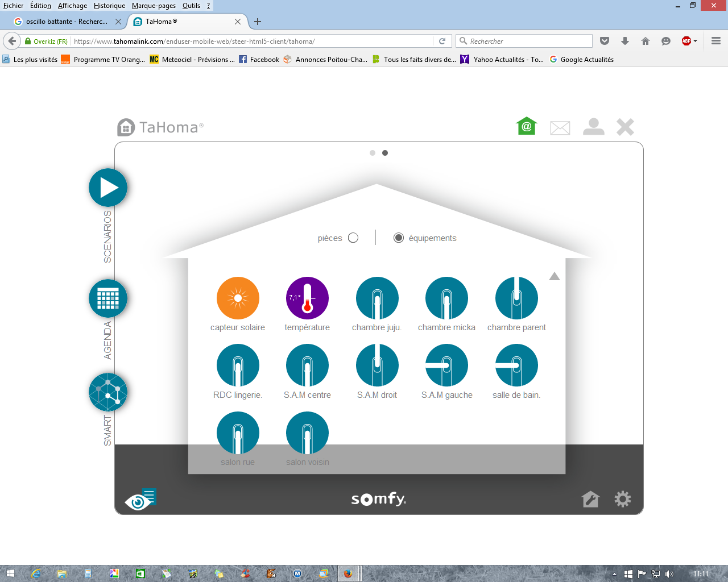Open the Marque-pages menu
Screen dimensions: 728x582
(154, 6)
